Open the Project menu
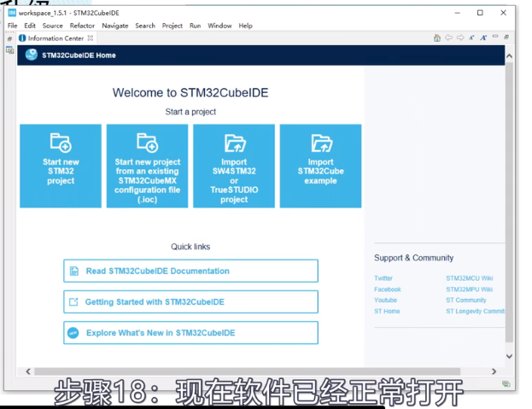This screenshot has width=532, height=409. coord(172,26)
